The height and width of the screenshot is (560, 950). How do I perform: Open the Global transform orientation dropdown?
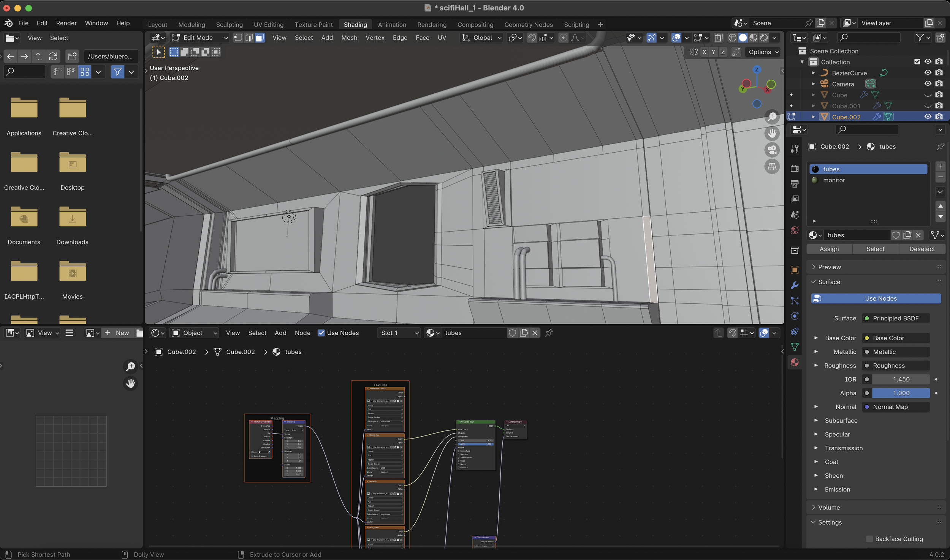tap(481, 38)
